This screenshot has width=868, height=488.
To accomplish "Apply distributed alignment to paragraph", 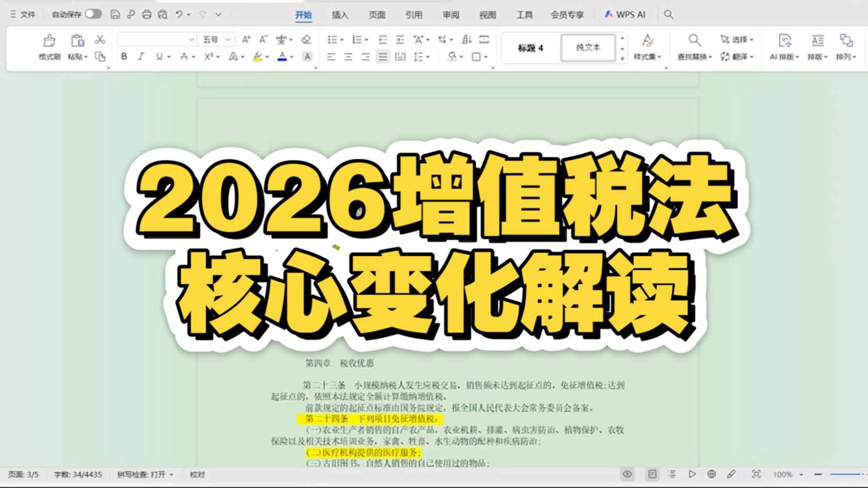I will pyautogui.click(x=400, y=57).
